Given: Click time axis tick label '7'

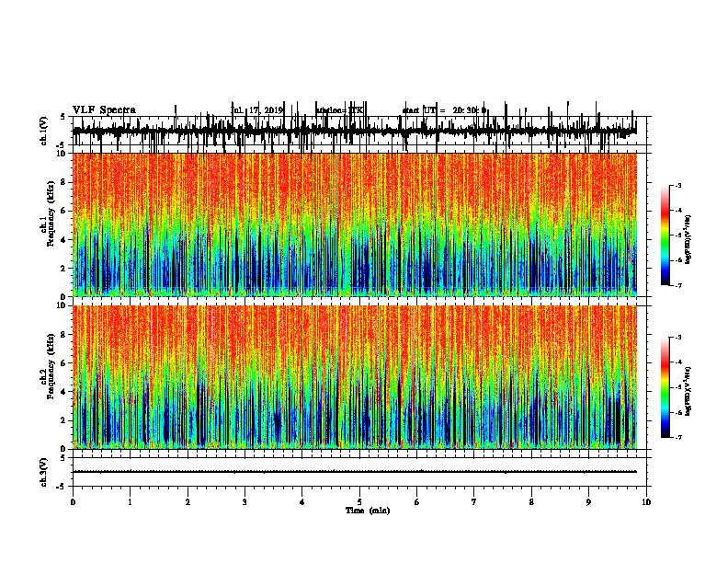Looking at the screenshot, I should [474, 501].
